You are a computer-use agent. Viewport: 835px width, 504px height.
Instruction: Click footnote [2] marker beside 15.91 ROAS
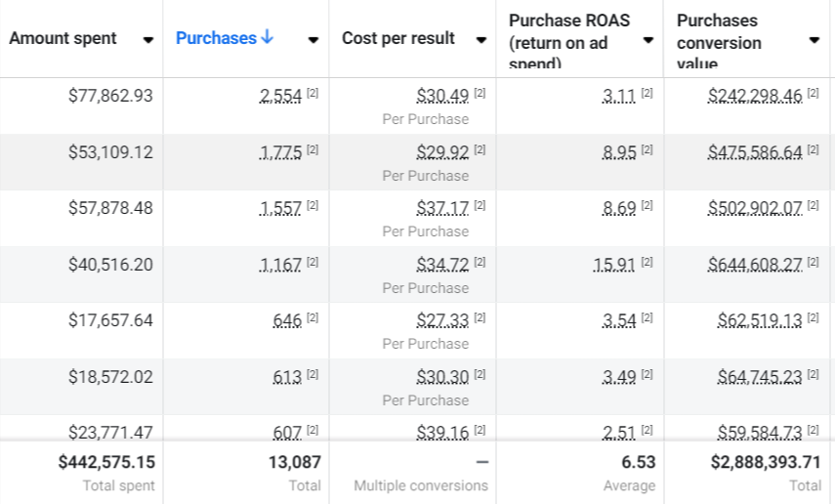pyautogui.click(x=647, y=263)
